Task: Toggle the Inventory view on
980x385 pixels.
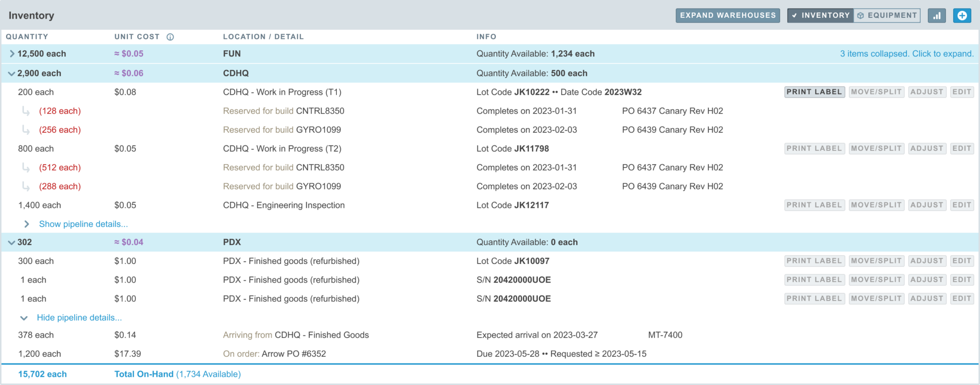Action: pyautogui.click(x=820, y=15)
